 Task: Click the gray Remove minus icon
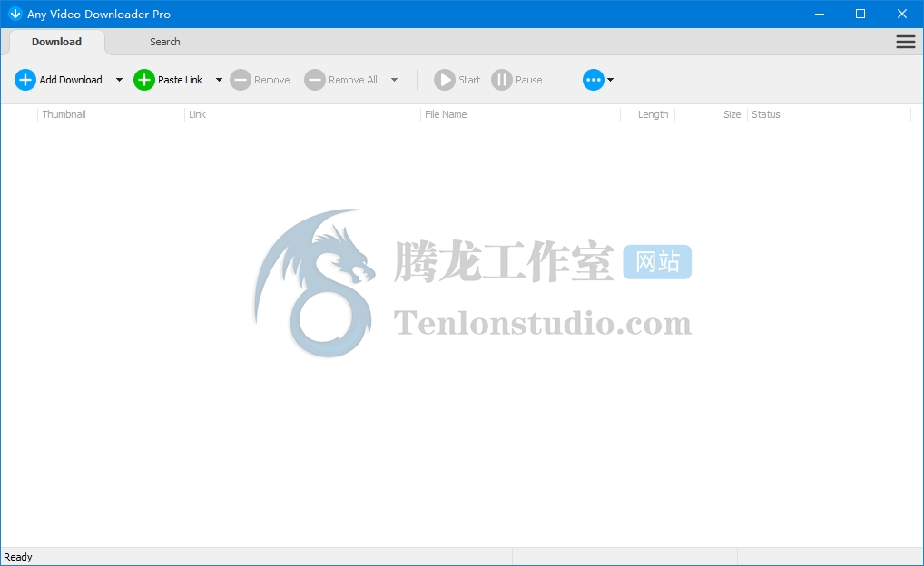click(241, 80)
